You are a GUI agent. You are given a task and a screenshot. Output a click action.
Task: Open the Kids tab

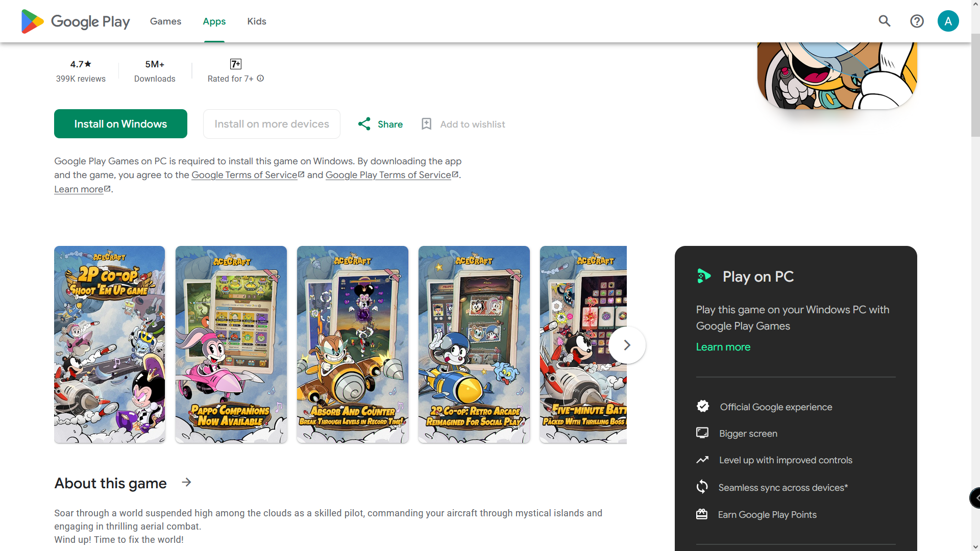(257, 21)
